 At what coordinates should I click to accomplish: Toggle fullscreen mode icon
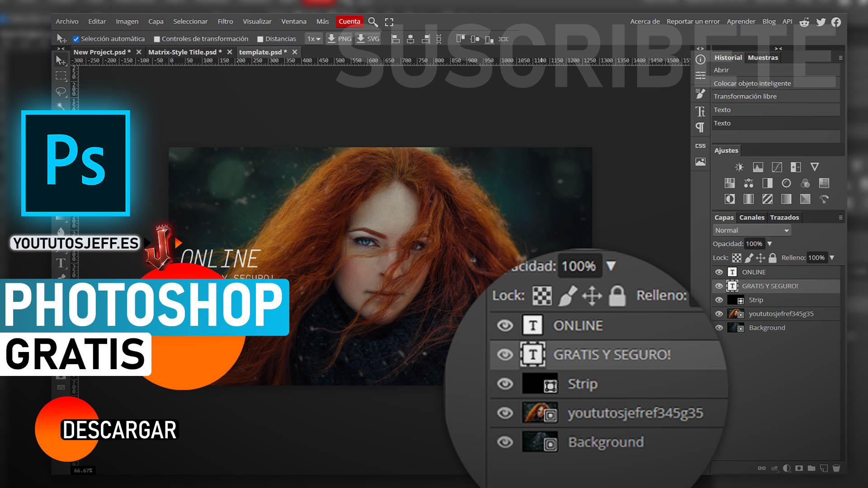point(389,22)
